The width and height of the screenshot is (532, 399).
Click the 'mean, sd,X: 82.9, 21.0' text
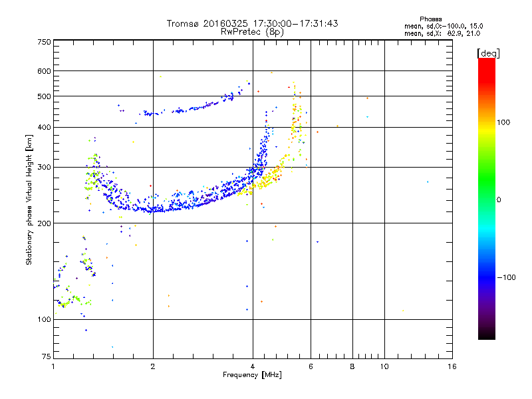442,33
